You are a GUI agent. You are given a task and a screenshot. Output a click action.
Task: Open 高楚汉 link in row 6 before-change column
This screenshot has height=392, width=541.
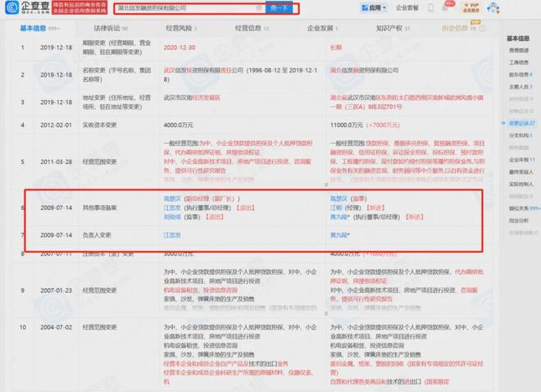(x=172, y=198)
